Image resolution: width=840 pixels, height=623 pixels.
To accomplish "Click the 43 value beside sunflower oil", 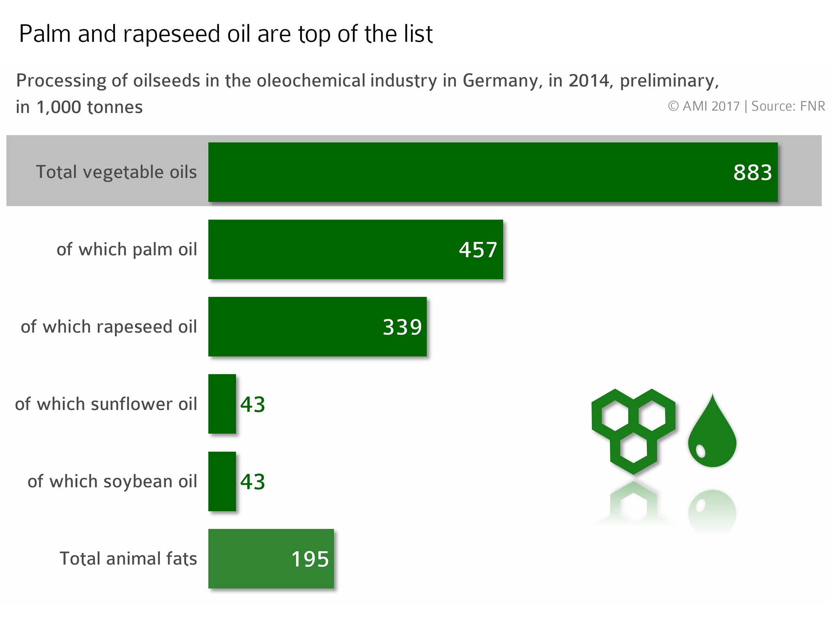I will (x=253, y=404).
